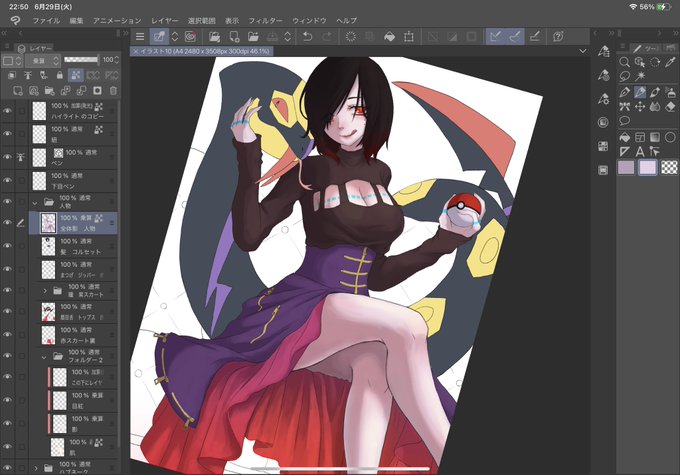Toggle the highlighted mask area icon in layer panel
Screen dimensions: 680x475
(x=76, y=75)
